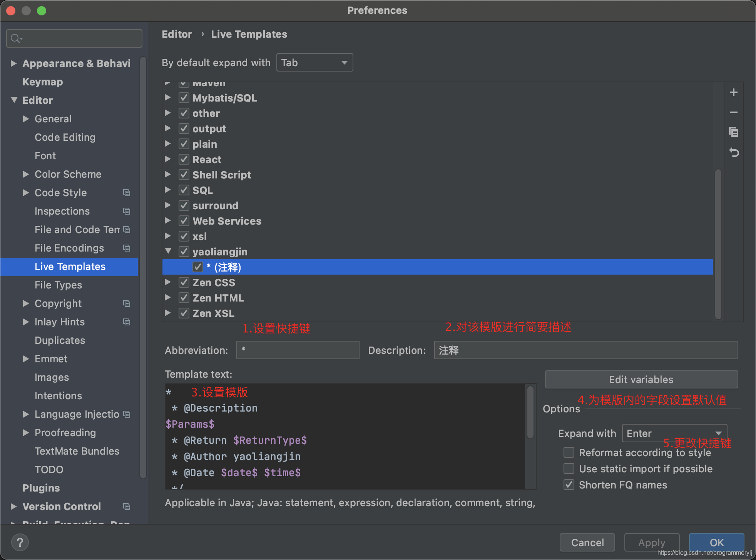Click the project-level icon beside Code Style

point(127,193)
